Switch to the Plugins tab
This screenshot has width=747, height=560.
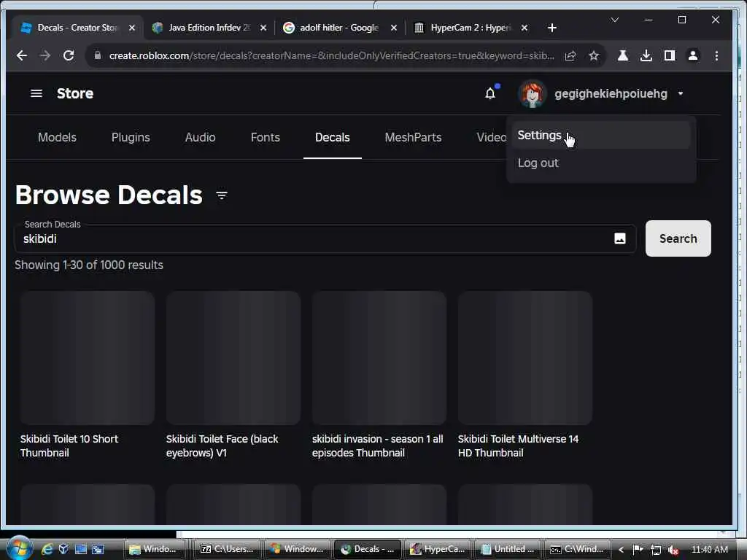pos(131,137)
